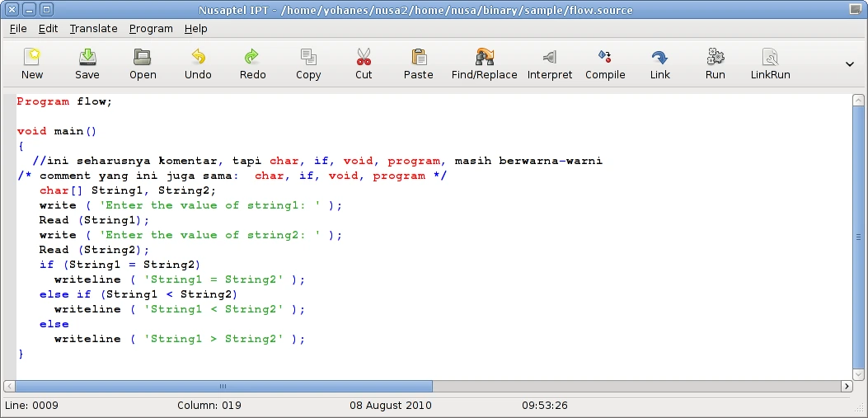Open the Program menu
Screen dimensions: 868x418
[151, 28]
